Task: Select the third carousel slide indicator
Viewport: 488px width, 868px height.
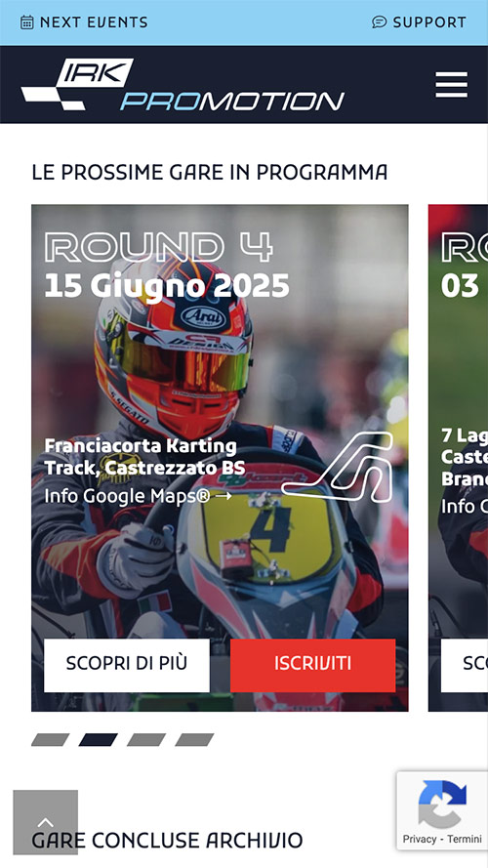Action: pos(146,739)
